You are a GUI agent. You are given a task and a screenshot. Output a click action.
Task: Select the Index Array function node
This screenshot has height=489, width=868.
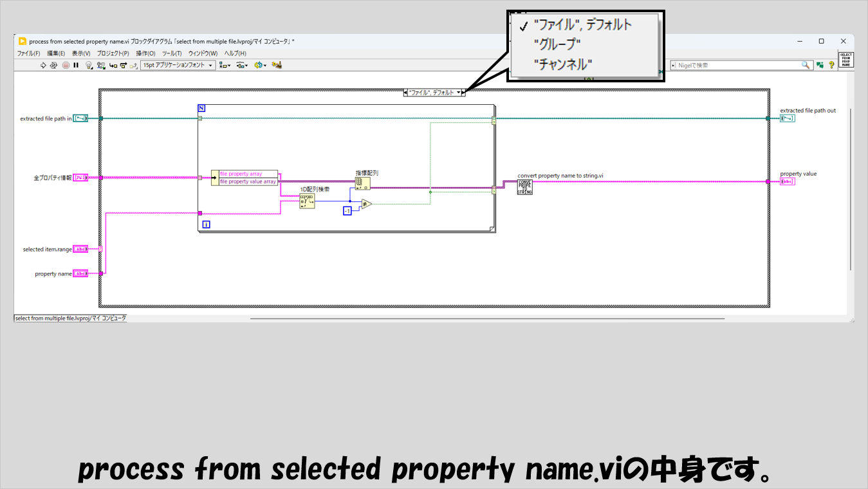[363, 183]
